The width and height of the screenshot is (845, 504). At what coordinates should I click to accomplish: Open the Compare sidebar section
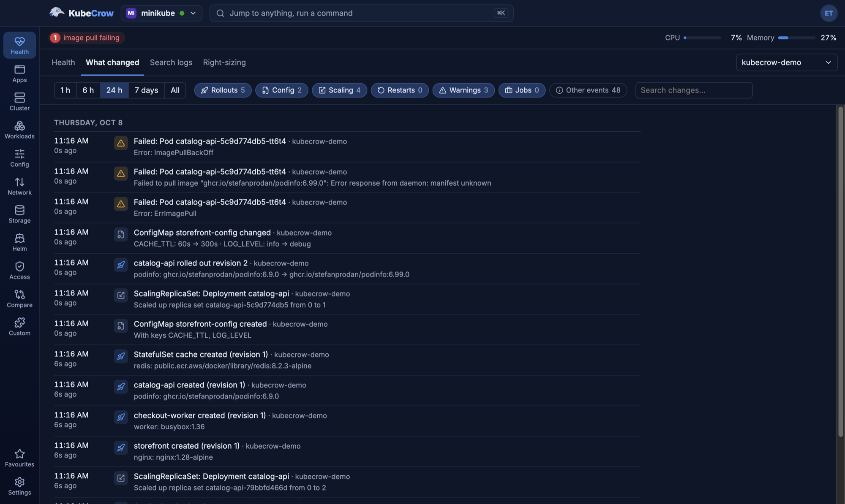[19, 298]
